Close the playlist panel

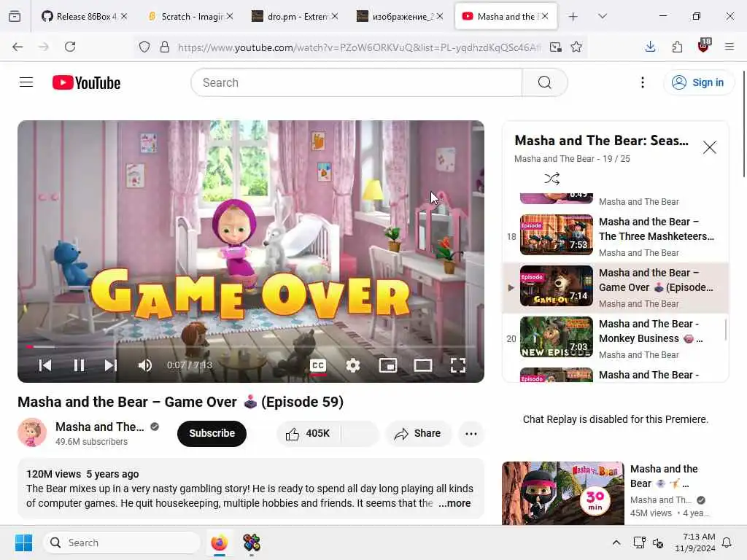click(709, 147)
